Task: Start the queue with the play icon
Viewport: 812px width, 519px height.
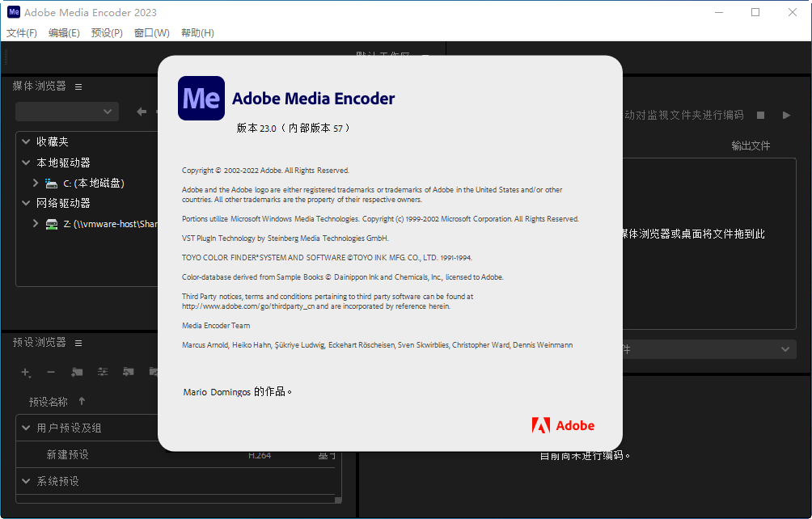Action: (x=785, y=115)
